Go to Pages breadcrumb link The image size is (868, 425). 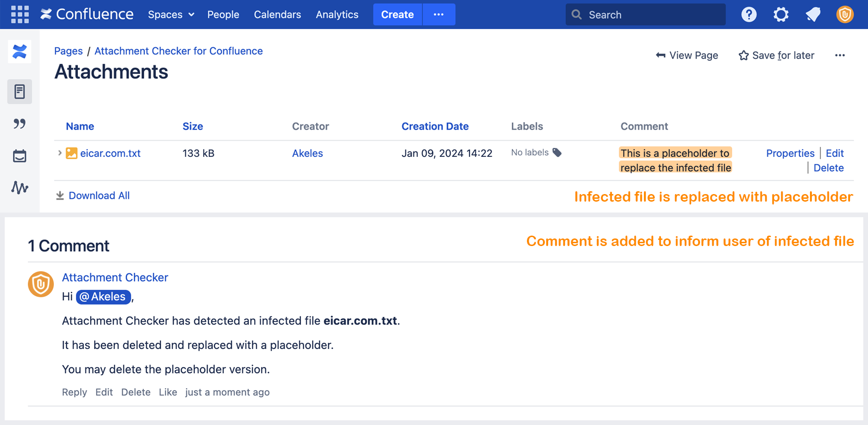coord(68,51)
